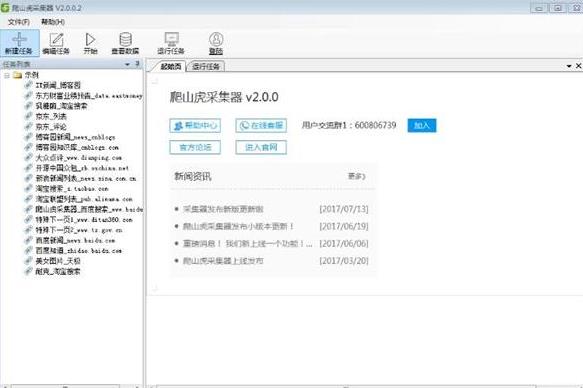The height and width of the screenshot is (388, 583).
Task: Click the user group number 600806739
Action: pos(375,125)
